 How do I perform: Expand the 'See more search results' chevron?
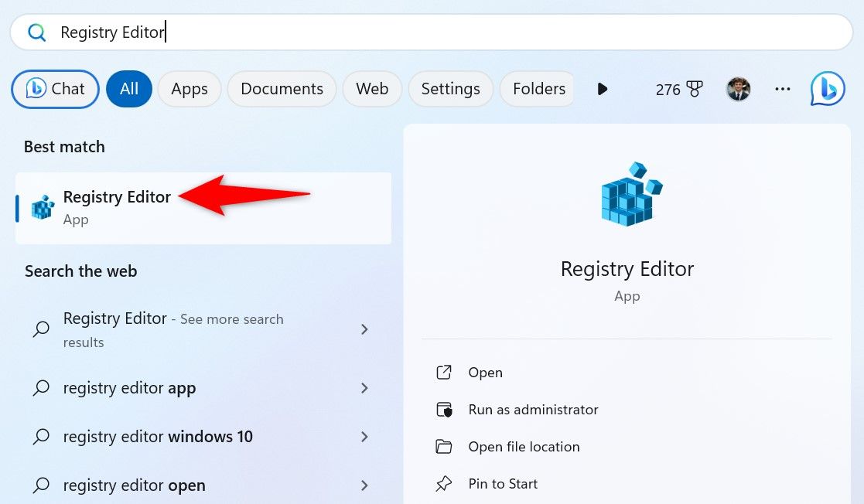[x=364, y=329]
